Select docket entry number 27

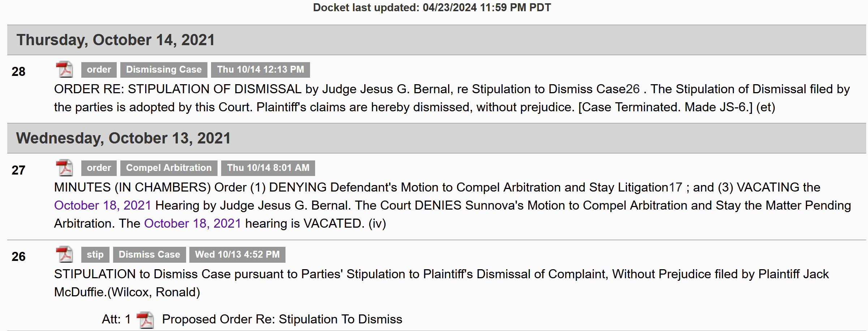pos(18,170)
